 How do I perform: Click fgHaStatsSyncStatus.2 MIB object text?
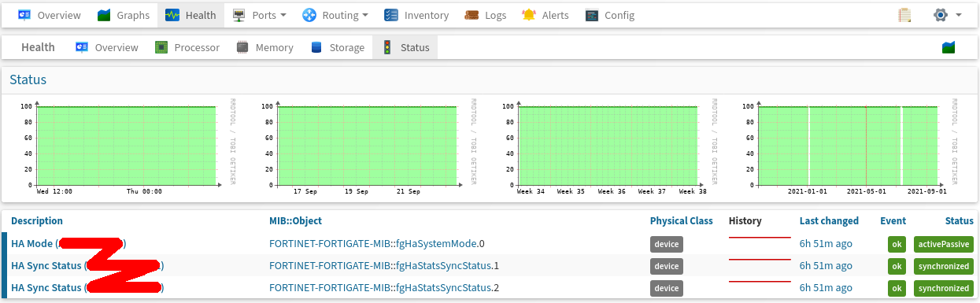point(384,288)
